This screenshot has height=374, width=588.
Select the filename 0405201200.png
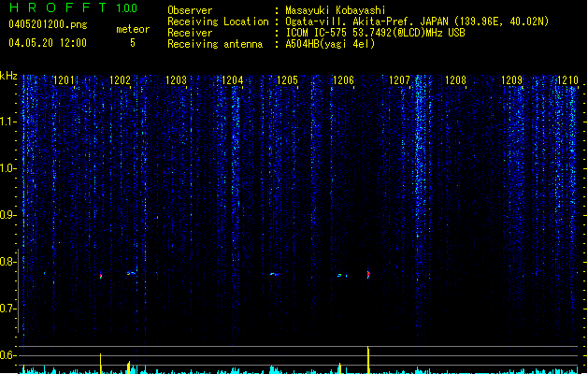[x=48, y=24]
